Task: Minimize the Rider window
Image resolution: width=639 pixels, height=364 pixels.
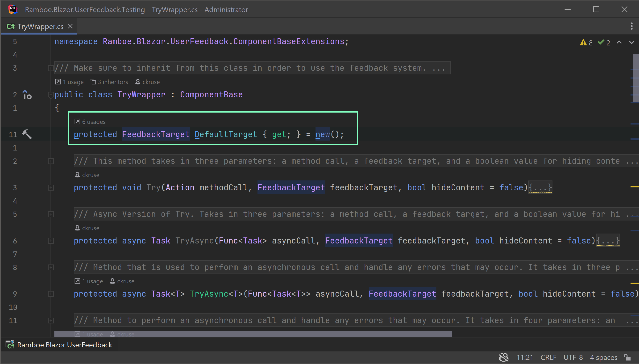Action: point(568,9)
